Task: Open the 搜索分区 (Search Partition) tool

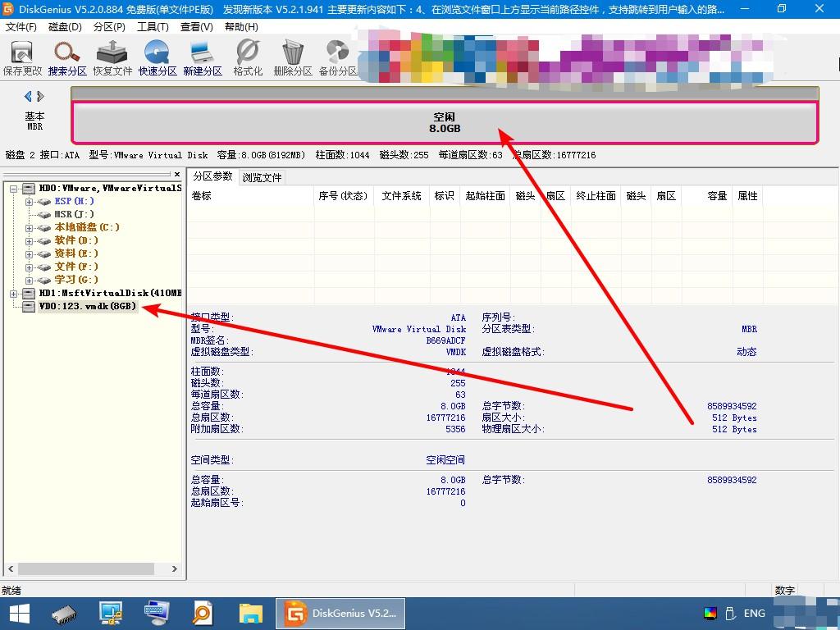Action: 66,56
